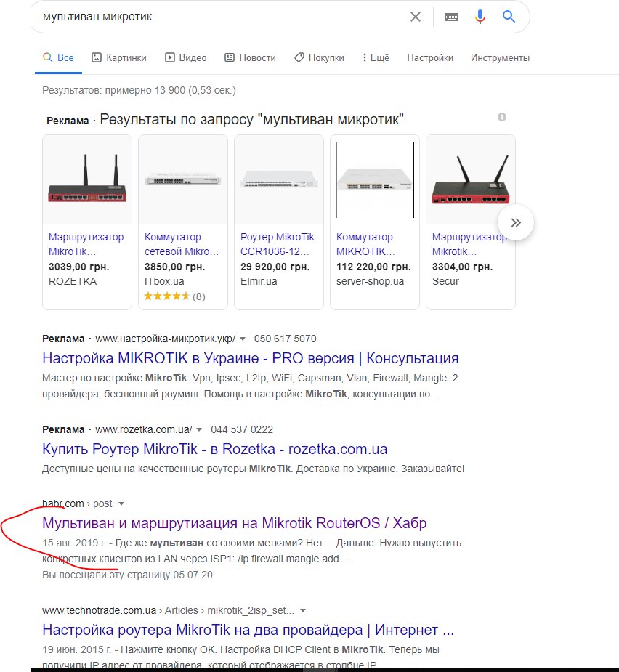
Task: Open the Покупки tab
Action: [x=319, y=58]
